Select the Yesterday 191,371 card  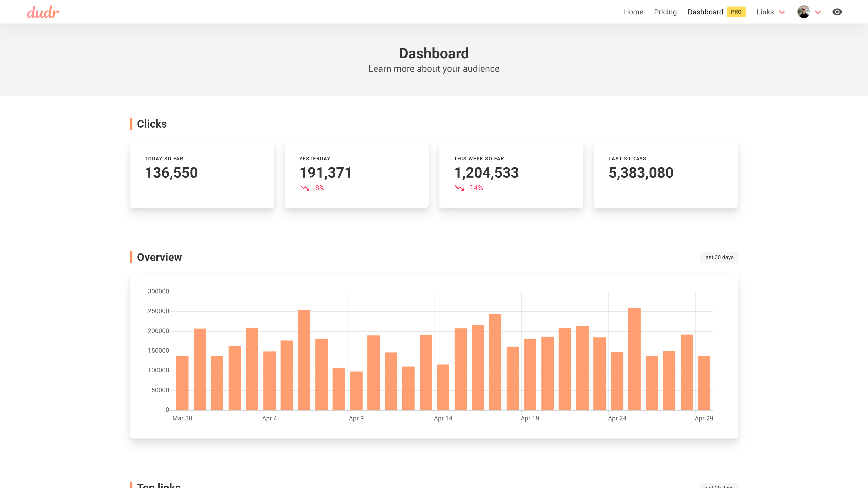point(356,174)
